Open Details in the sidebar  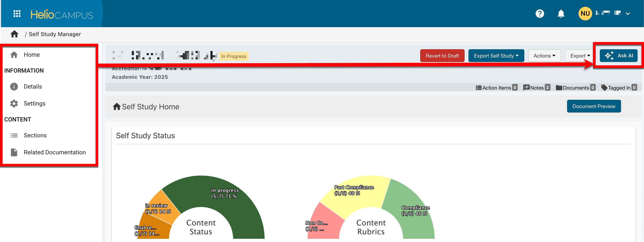pyautogui.click(x=33, y=86)
